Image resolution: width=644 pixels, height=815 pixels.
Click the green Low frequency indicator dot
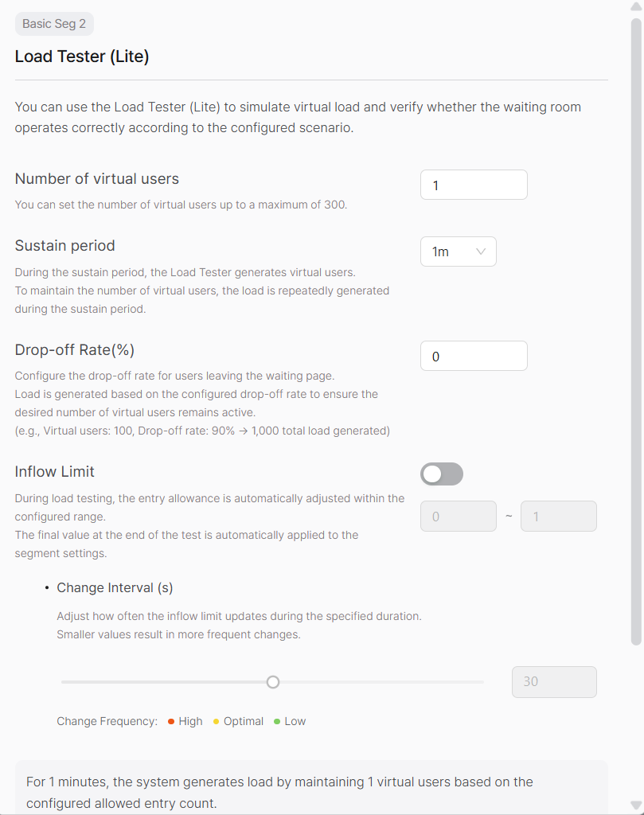coord(276,721)
